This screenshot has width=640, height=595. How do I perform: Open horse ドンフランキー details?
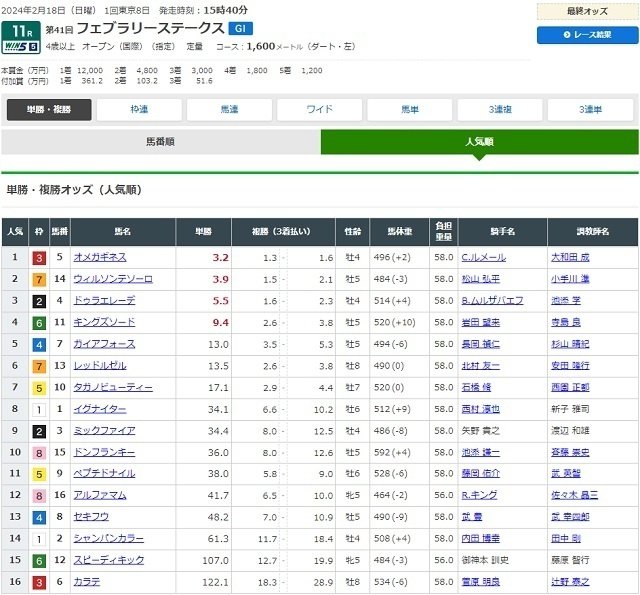tap(104, 452)
